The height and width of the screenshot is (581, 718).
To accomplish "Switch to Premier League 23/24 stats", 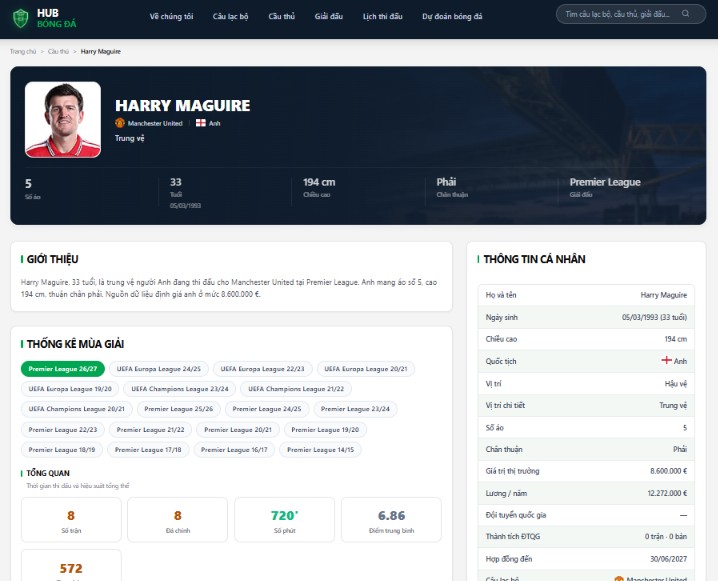I will click(355, 409).
